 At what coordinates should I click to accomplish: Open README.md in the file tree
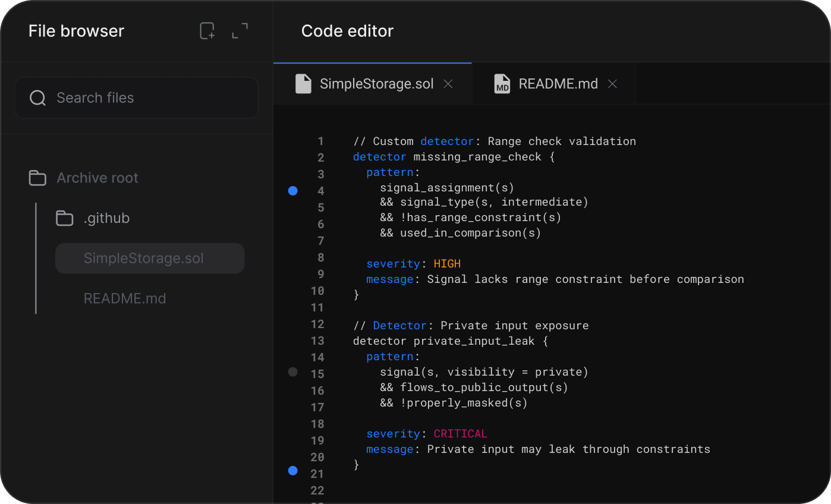click(x=125, y=298)
